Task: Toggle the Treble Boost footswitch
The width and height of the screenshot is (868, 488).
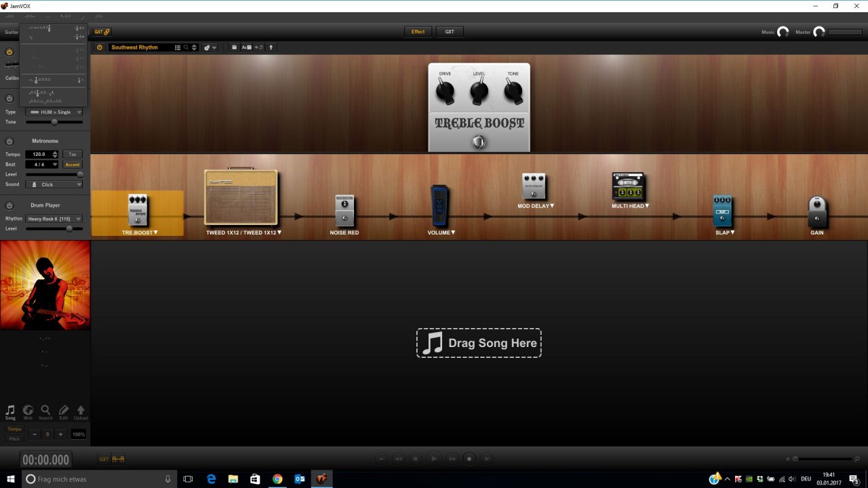Action: point(479,142)
